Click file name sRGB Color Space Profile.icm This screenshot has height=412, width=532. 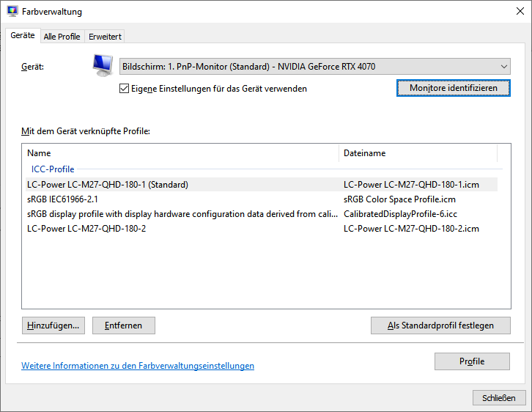tap(399, 199)
